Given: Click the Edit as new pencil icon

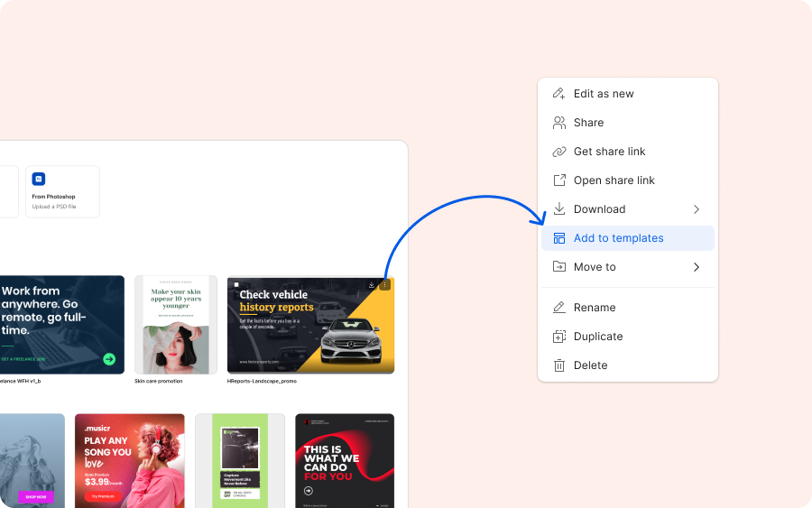Looking at the screenshot, I should 558,94.
